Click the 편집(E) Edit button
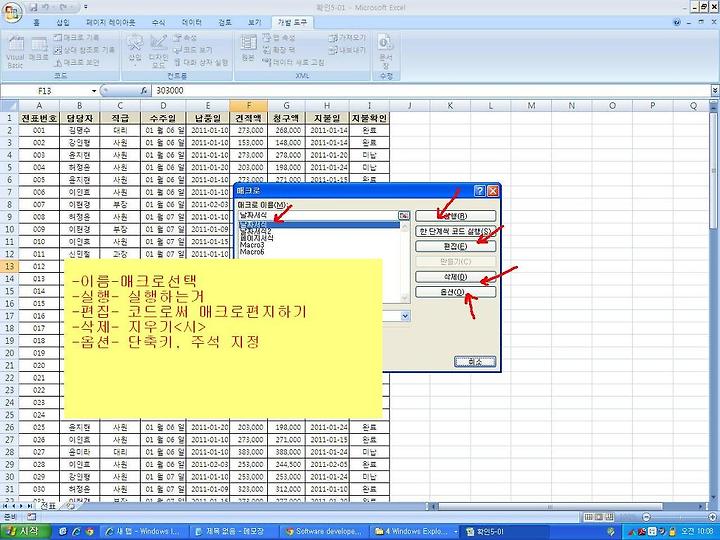Screen dimensions: 720x540 [456, 247]
